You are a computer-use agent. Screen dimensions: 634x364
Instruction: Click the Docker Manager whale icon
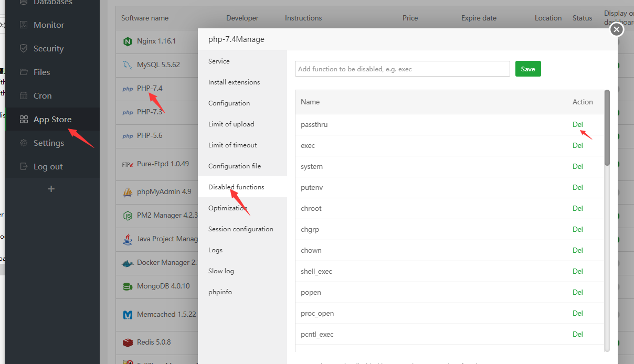click(x=128, y=263)
